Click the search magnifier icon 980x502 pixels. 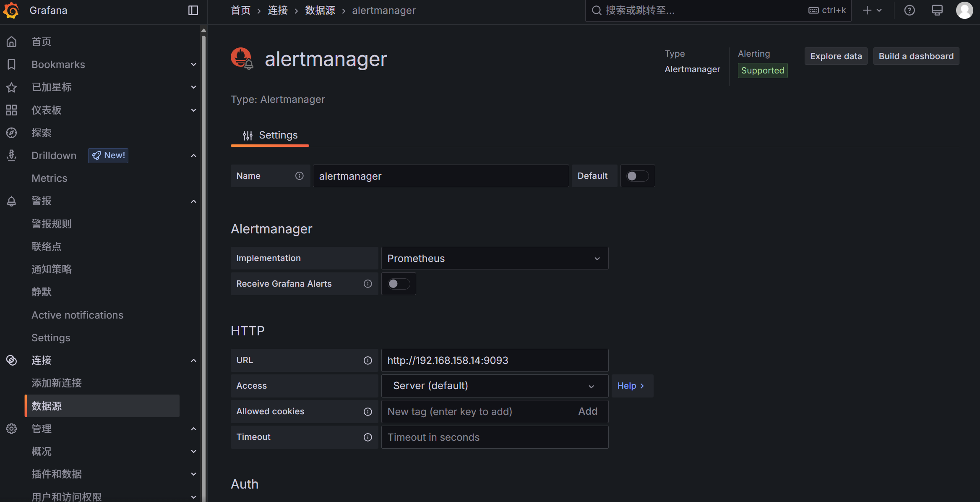tap(597, 10)
